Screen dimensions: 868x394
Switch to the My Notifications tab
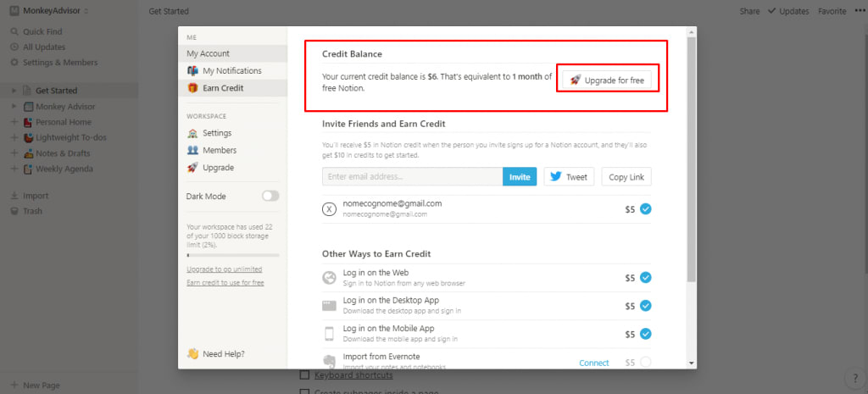coord(232,71)
